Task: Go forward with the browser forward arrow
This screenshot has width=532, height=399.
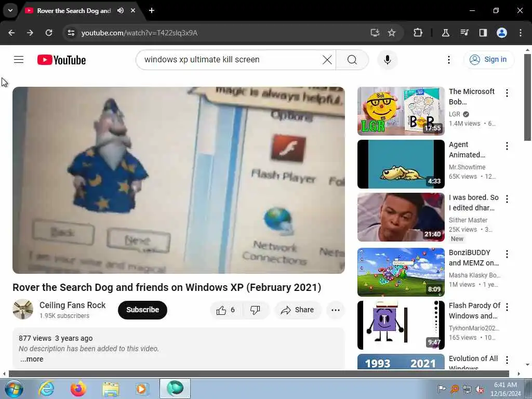Action: point(30,33)
